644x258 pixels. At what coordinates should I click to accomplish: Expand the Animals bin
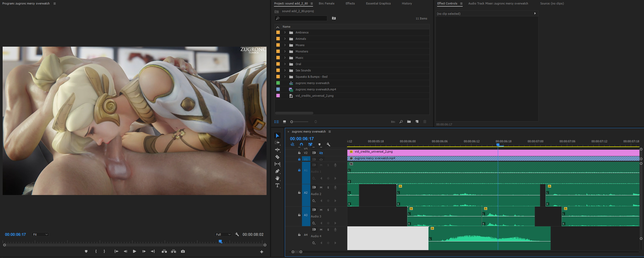click(x=285, y=39)
